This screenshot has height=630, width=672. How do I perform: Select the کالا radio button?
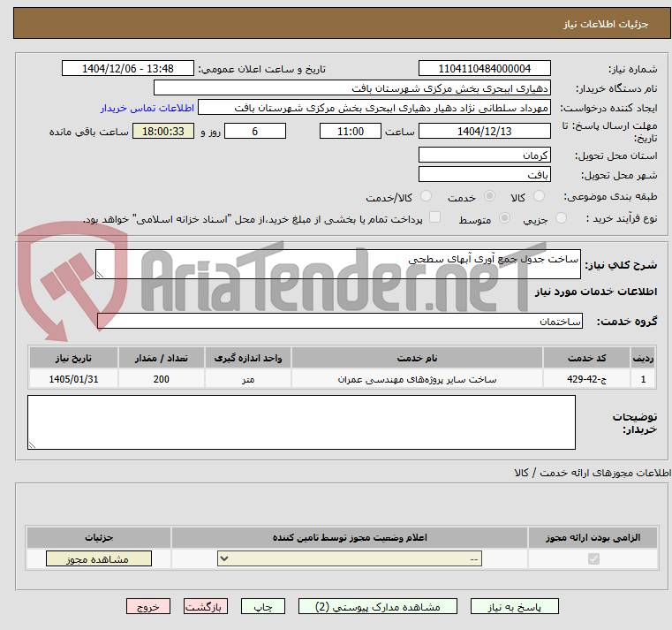tap(539, 196)
